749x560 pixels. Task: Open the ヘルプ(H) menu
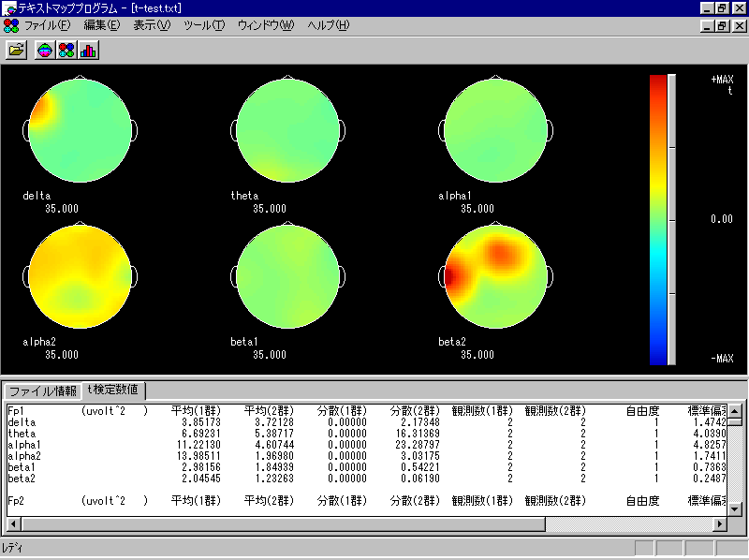328,24
